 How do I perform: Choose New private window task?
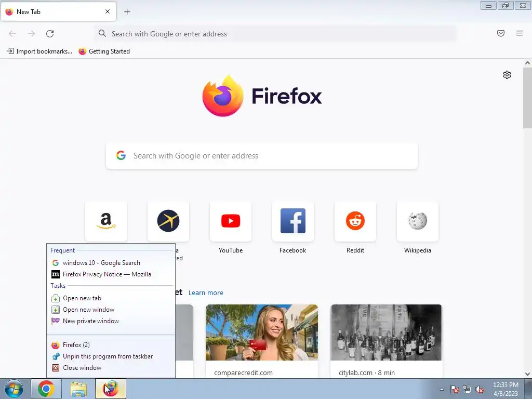[x=111, y=321]
